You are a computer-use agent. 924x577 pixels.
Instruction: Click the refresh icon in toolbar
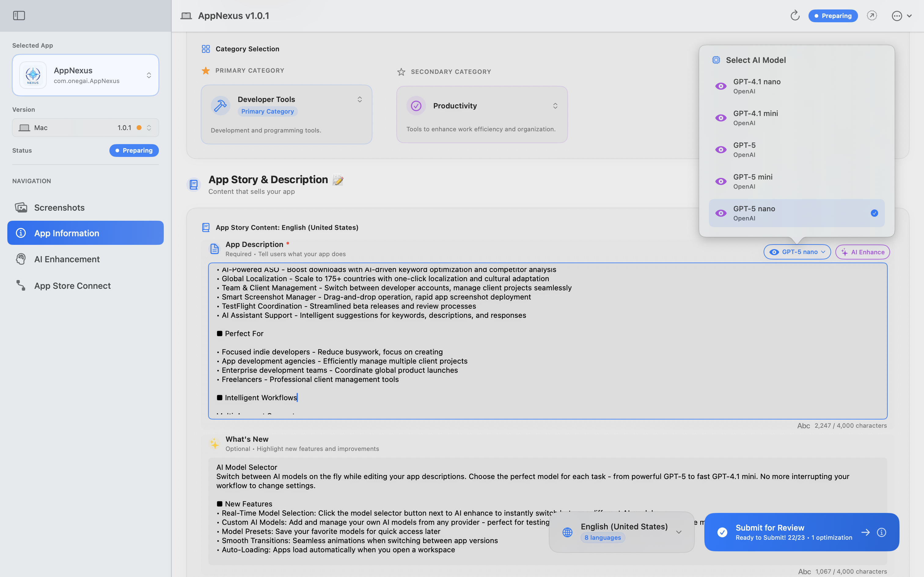click(x=795, y=16)
